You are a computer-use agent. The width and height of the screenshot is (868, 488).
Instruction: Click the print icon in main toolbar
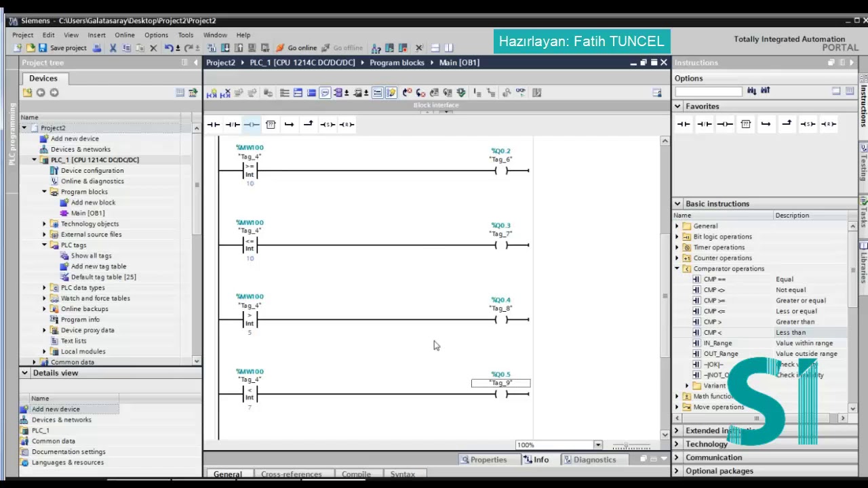[x=97, y=48]
